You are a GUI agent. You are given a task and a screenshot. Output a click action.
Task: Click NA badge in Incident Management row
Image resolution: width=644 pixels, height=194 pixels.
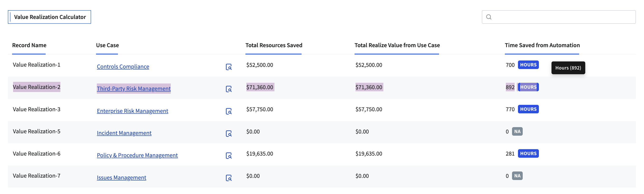(x=517, y=131)
